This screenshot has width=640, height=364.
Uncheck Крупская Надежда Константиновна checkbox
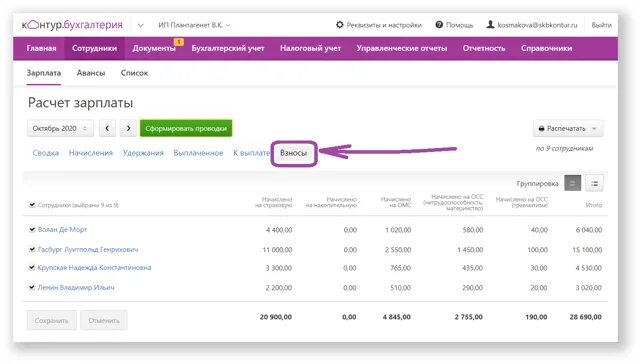point(32,268)
